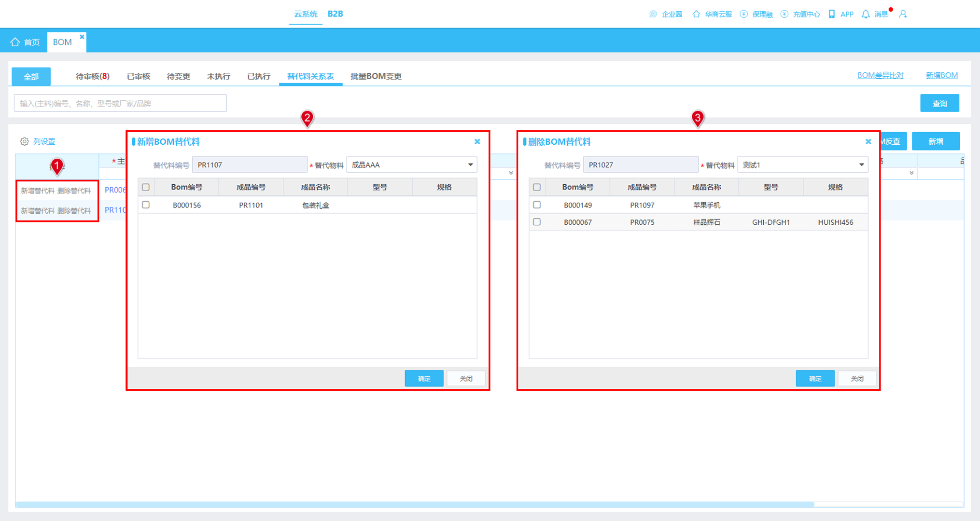Focus the 主料编号 search input field
This screenshot has width=980, height=521.
click(x=120, y=103)
